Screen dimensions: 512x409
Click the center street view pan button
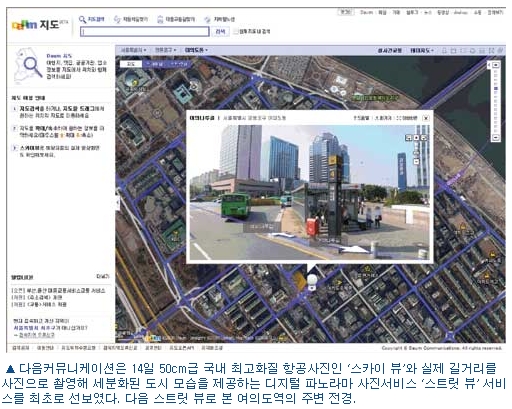tap(416, 138)
